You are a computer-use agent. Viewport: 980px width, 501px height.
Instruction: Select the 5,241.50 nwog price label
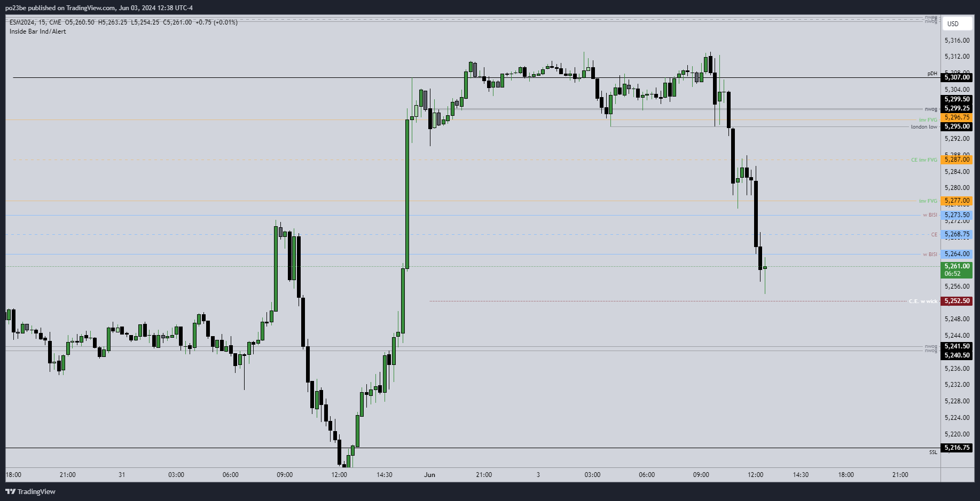tap(957, 346)
